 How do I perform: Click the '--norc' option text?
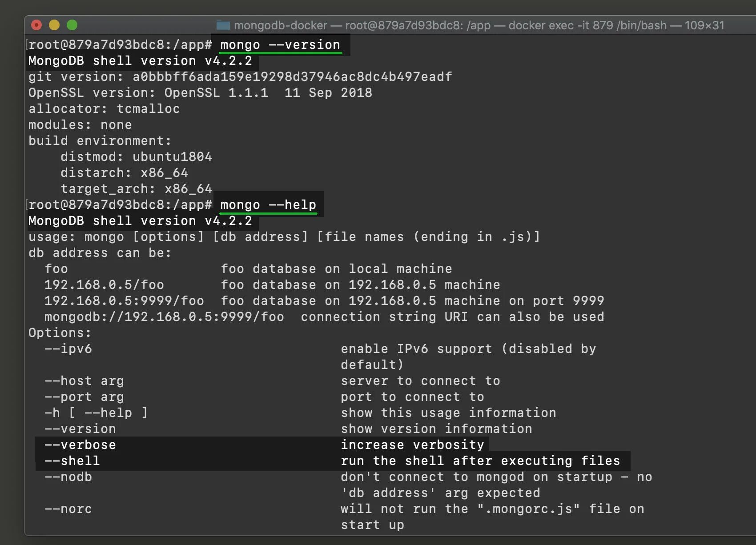click(x=68, y=509)
